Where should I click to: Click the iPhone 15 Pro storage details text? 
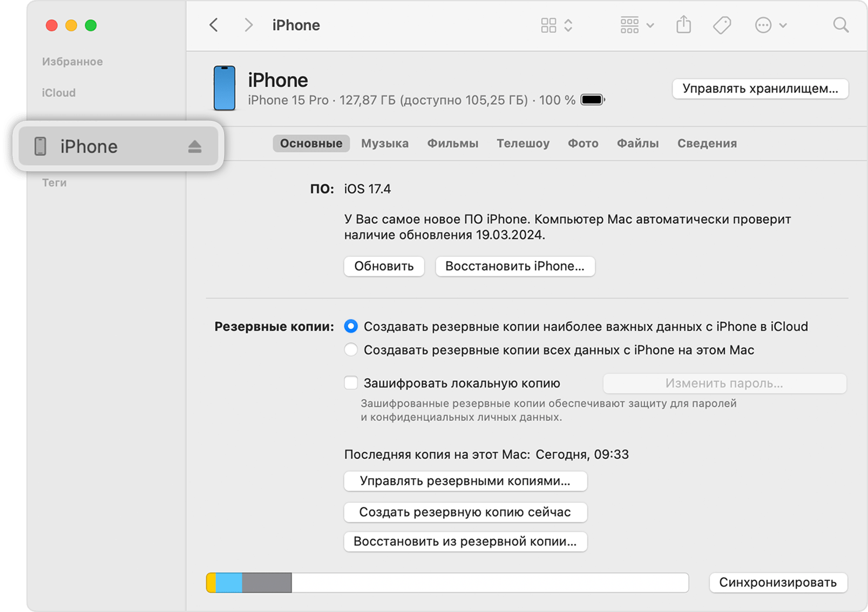pos(411,100)
